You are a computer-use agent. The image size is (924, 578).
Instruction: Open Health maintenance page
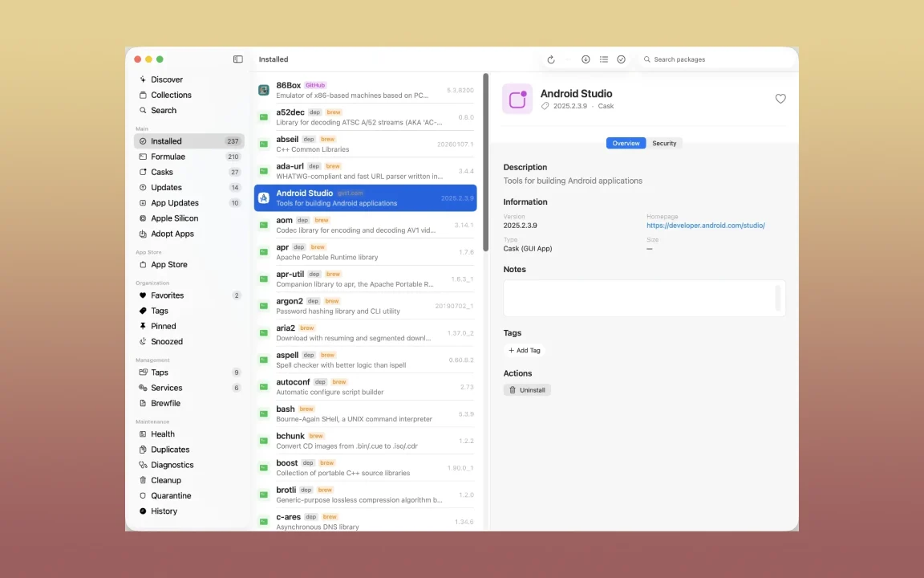click(188, 433)
